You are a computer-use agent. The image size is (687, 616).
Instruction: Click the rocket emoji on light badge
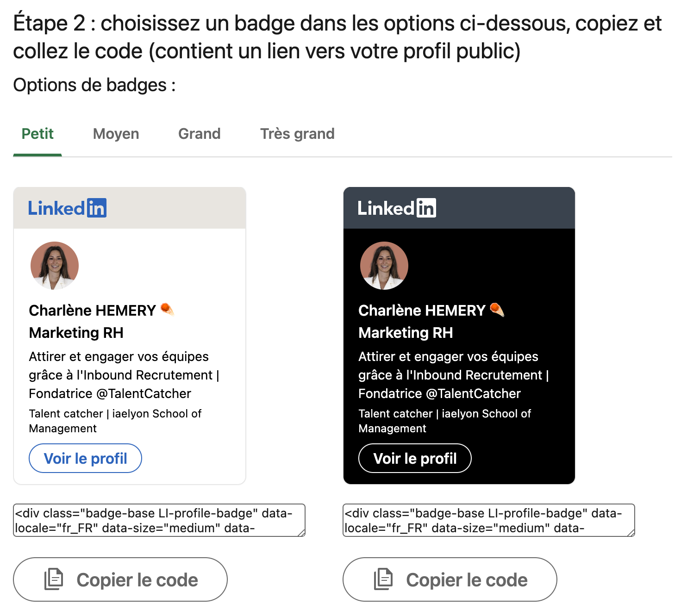click(x=167, y=309)
